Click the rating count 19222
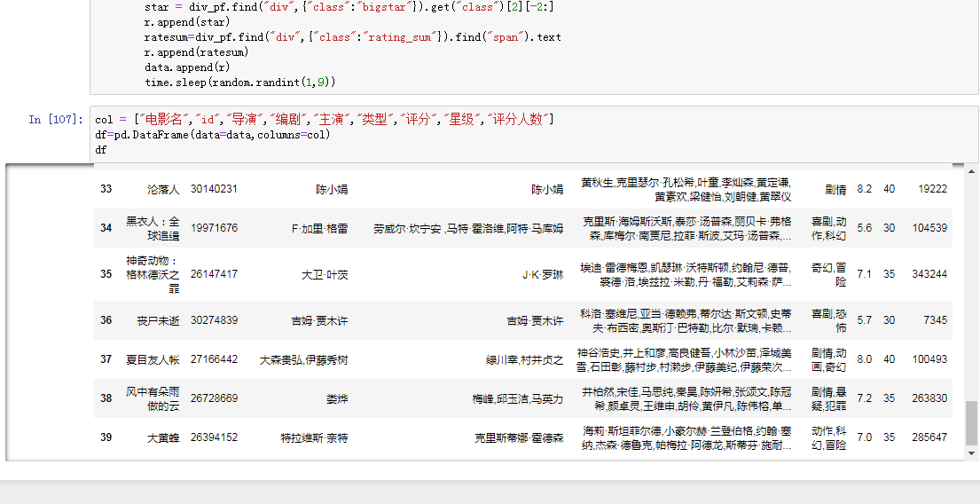Viewport: 980px width, 504px height. pos(932,189)
